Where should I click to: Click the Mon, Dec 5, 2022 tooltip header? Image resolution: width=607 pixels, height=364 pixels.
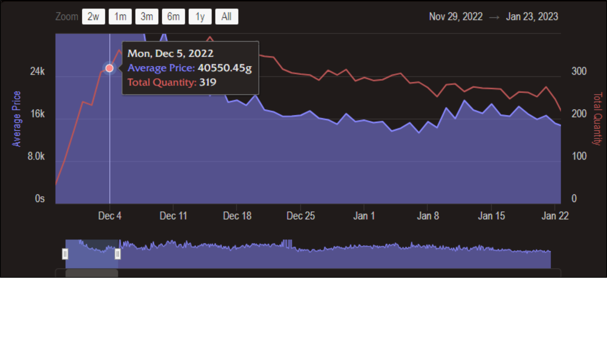(x=171, y=53)
